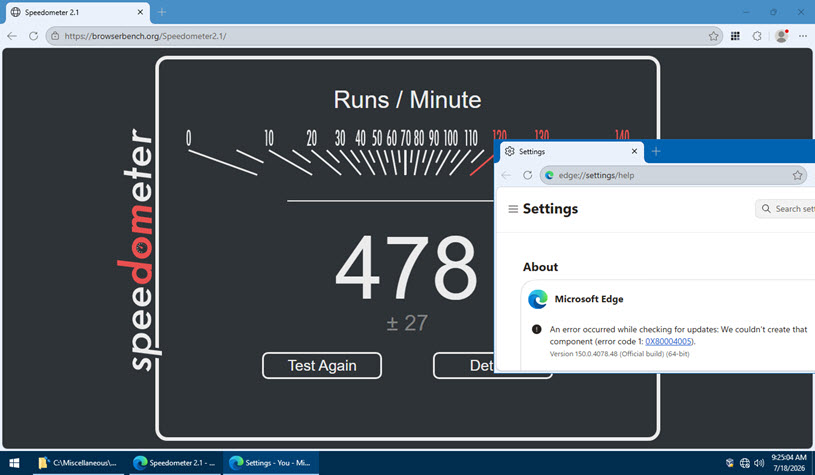Select the Speedometer 2.1 browser tab
The image size is (815, 475).
tap(78, 12)
